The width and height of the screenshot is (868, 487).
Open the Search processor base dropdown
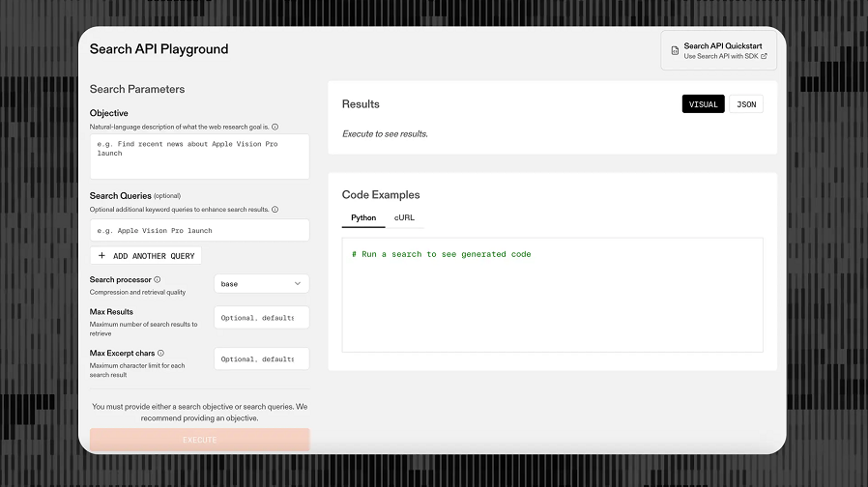(x=261, y=284)
